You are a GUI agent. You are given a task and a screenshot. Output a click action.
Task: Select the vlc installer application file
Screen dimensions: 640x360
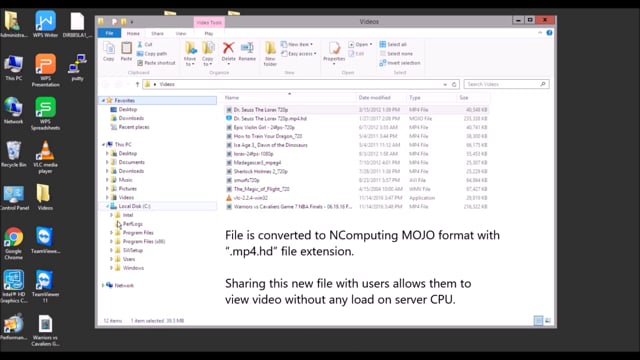pyautogui.click(x=356, y=198)
